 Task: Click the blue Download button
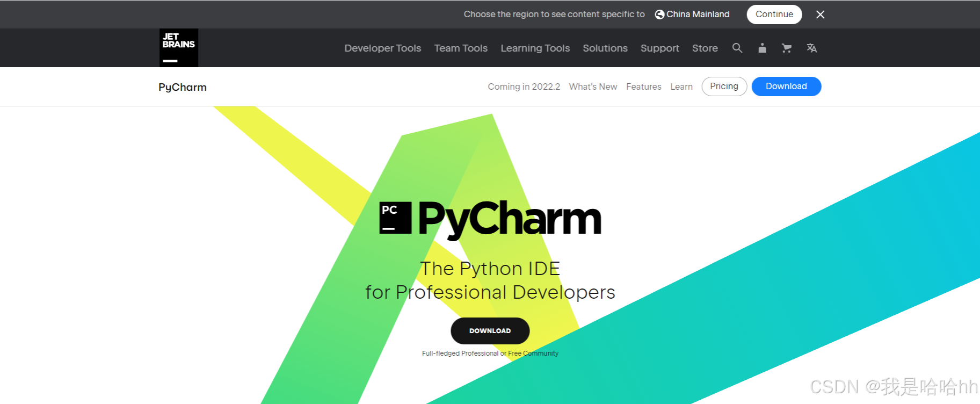[786, 86]
